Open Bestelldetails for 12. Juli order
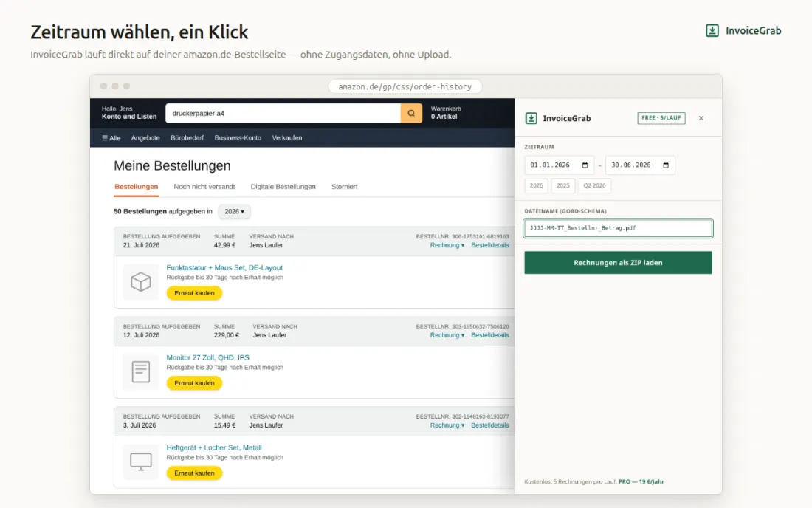The height and width of the screenshot is (508, 812). pos(490,335)
